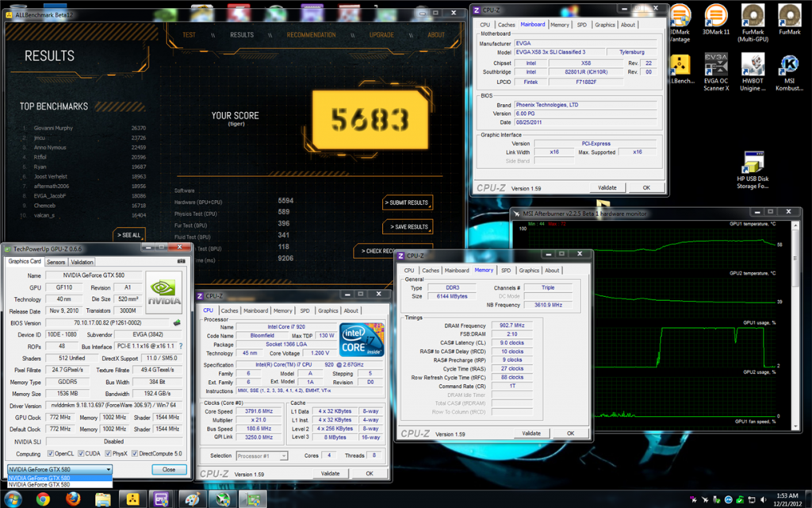Click the yellow 5683 score badge
Image resolution: width=812 pixels, height=508 pixels.
pyautogui.click(x=370, y=120)
